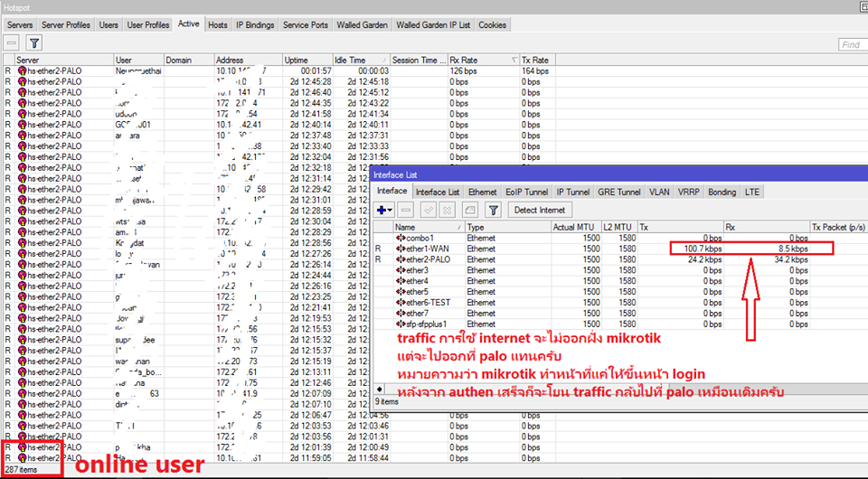Click the disable X icon in Interface List
Viewport: 868px width, 479px height.
click(448, 210)
